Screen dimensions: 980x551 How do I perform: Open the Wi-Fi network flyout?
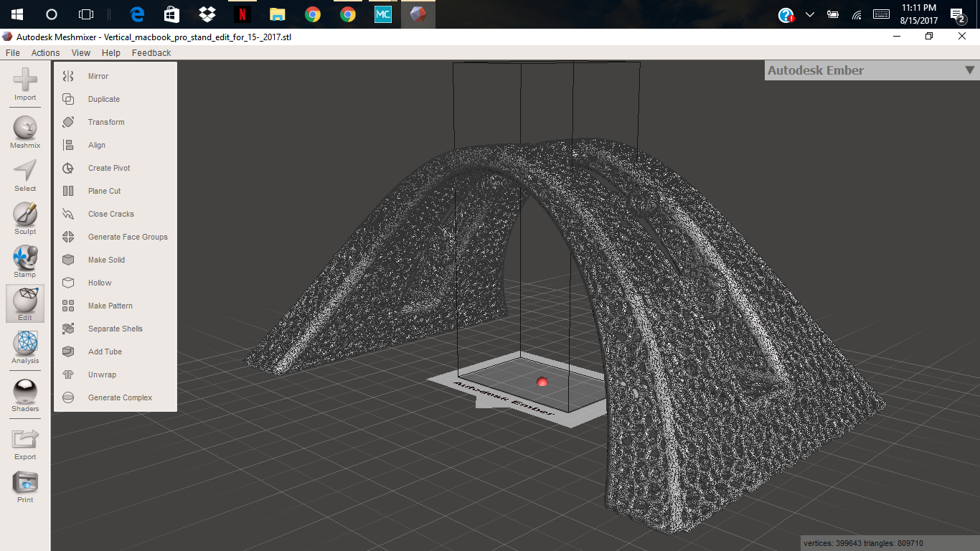(x=857, y=14)
